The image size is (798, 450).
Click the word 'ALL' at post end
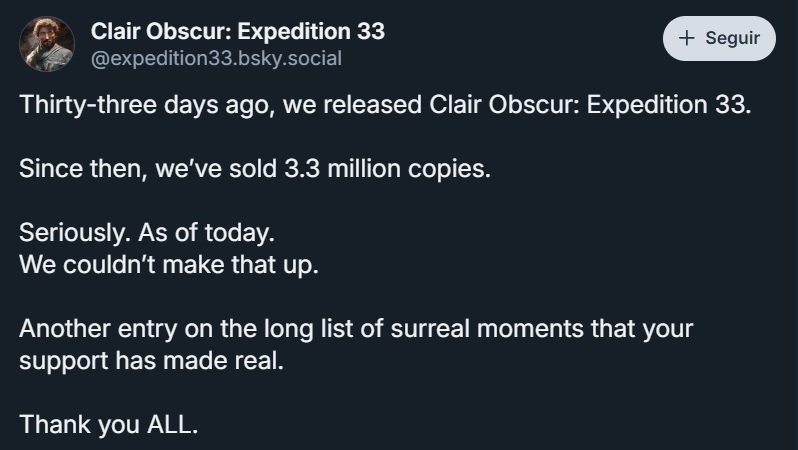174,423
